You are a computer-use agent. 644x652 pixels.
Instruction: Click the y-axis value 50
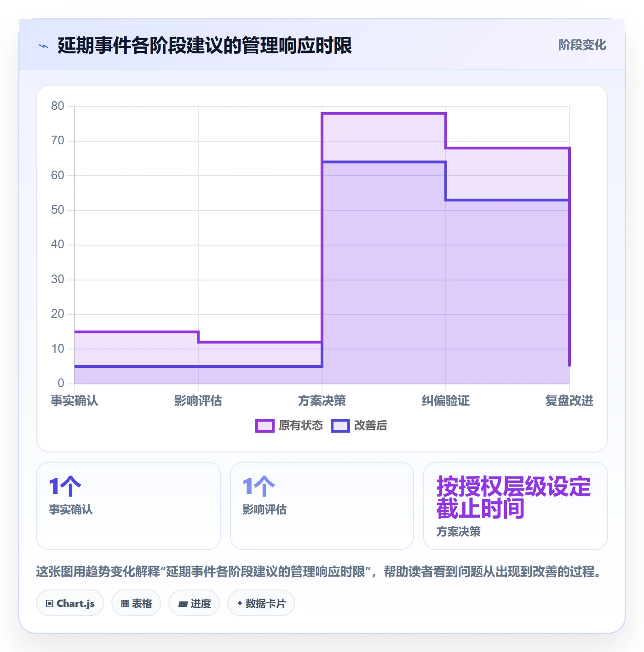57,210
